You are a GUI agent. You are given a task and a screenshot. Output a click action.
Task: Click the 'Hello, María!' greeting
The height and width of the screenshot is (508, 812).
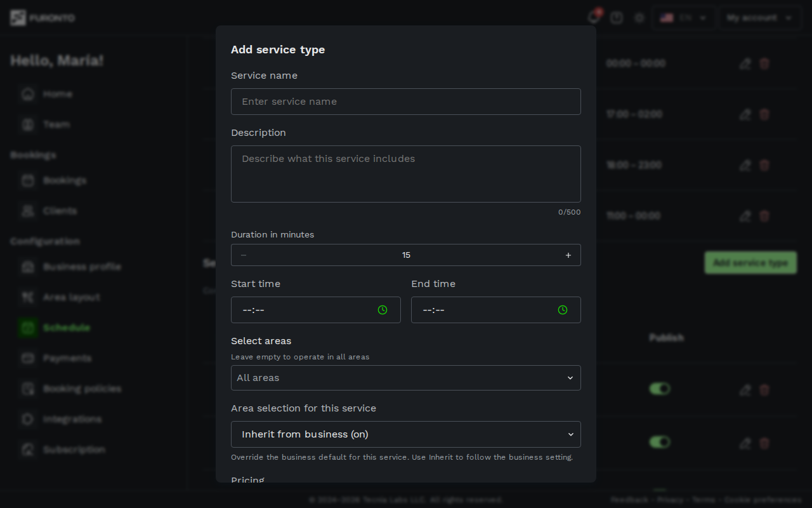[57, 60]
